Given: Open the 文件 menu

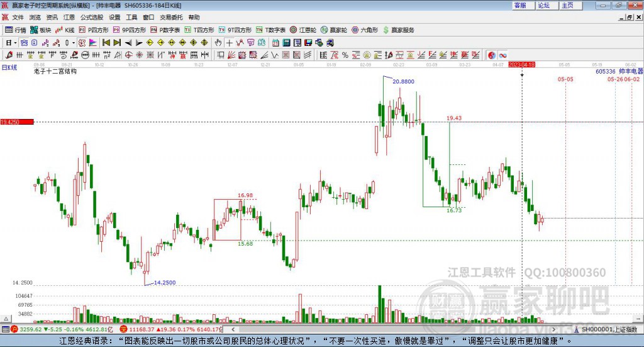Looking at the screenshot, I should point(18,17).
